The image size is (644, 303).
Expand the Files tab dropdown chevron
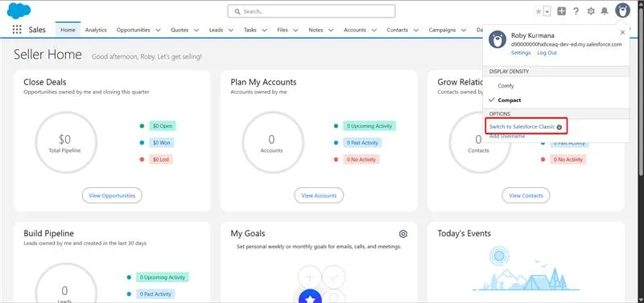[296, 30]
